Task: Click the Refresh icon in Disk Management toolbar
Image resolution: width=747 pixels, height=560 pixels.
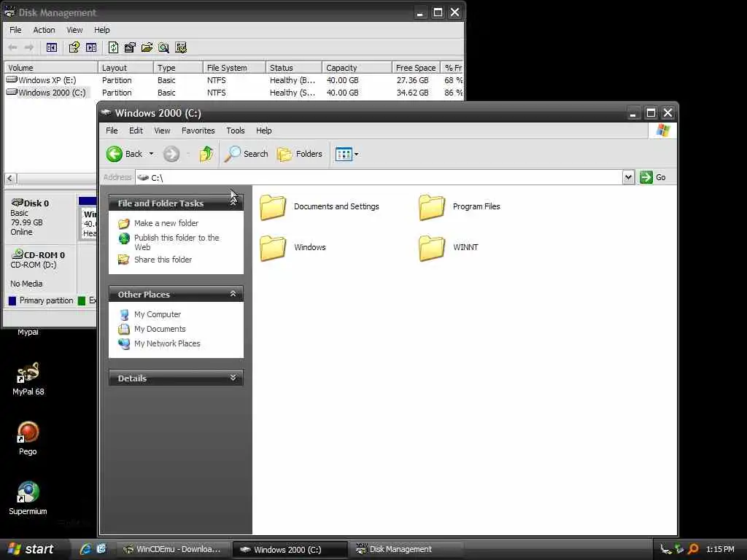Action: click(x=113, y=47)
